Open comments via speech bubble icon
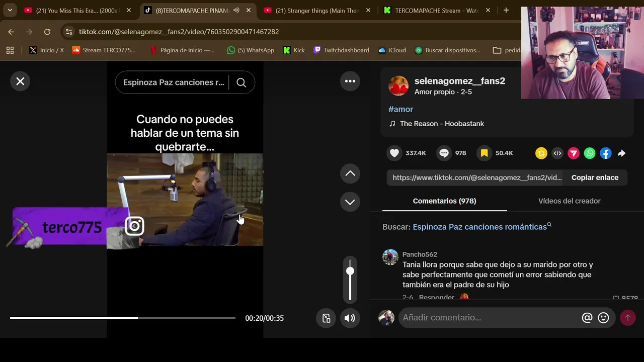644x362 pixels. 444,153
